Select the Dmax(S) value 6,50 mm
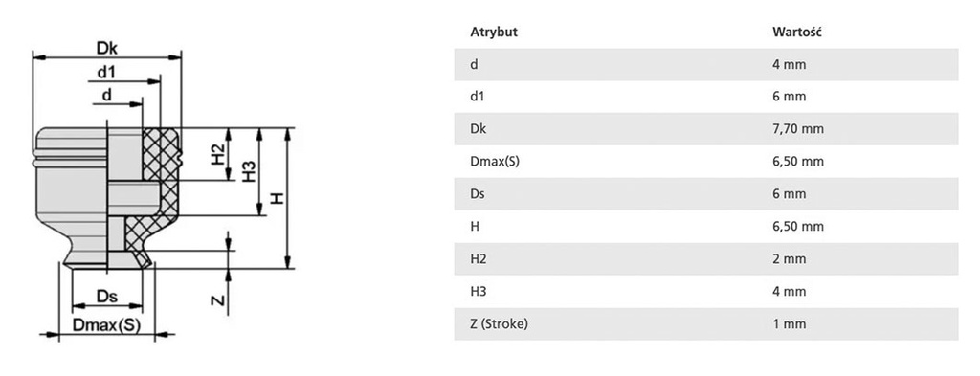Viewport: 980px width, 376px height. (798, 162)
